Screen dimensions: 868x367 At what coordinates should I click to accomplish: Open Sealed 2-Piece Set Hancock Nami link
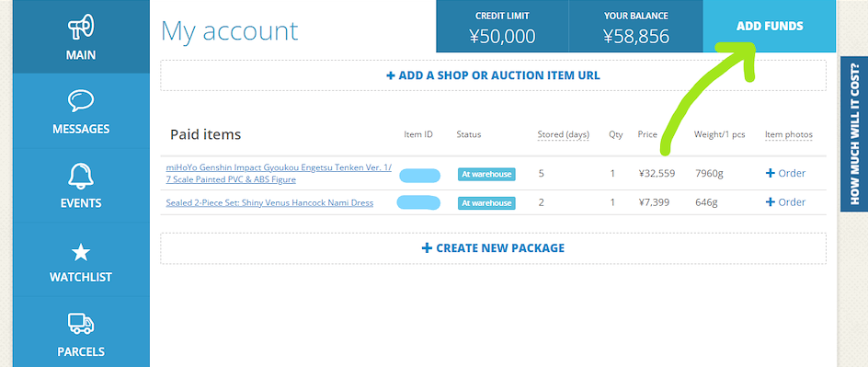tap(269, 202)
